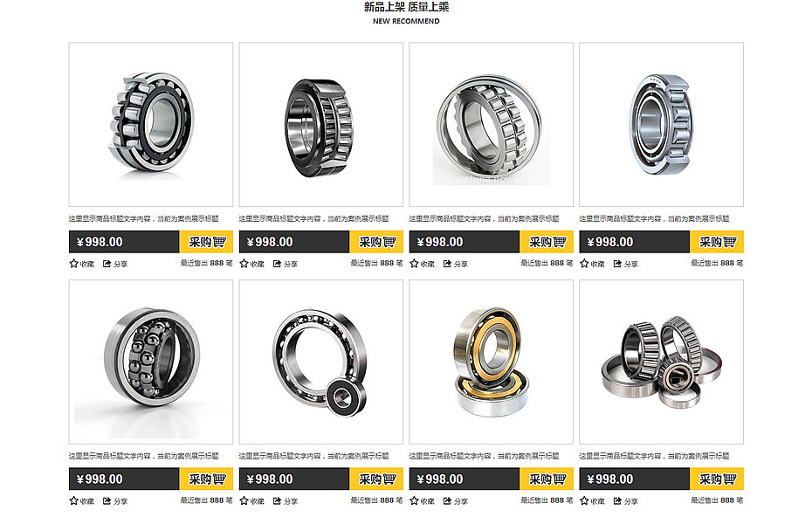Share the third product in the top row
This screenshot has height=524, width=812.
[447, 264]
